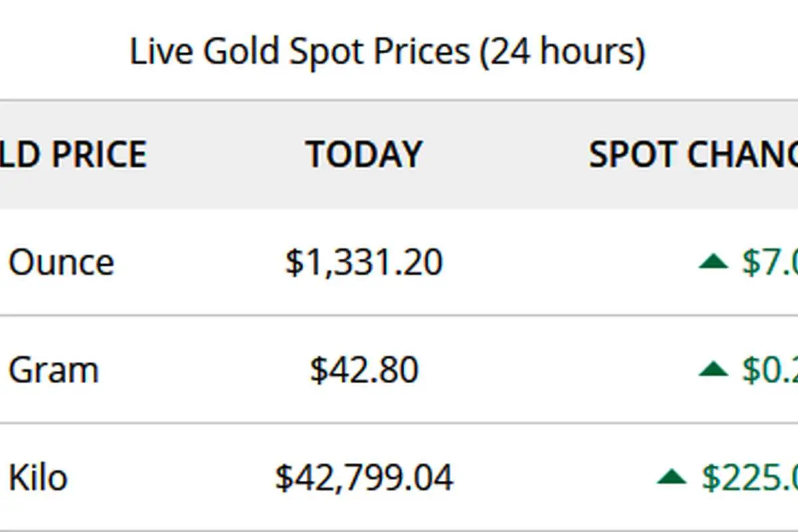This screenshot has height=532, width=798.
Task: Click the green up arrow in Ounce row
Action: pos(714,262)
